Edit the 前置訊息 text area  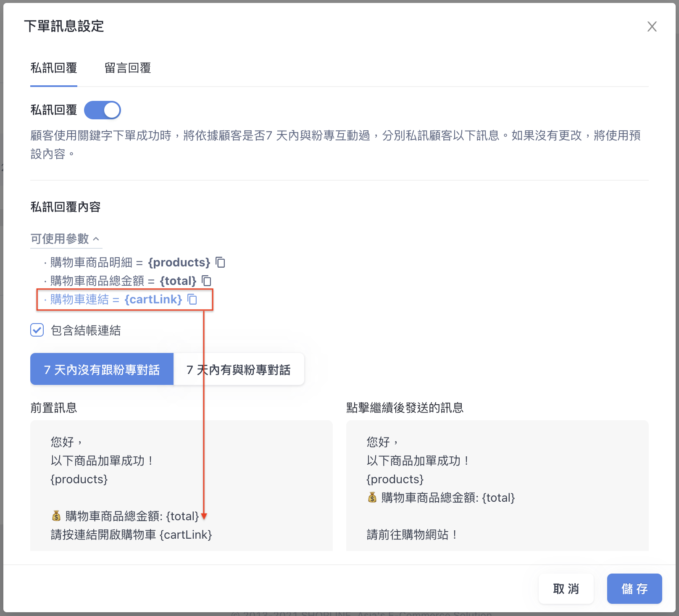182,486
